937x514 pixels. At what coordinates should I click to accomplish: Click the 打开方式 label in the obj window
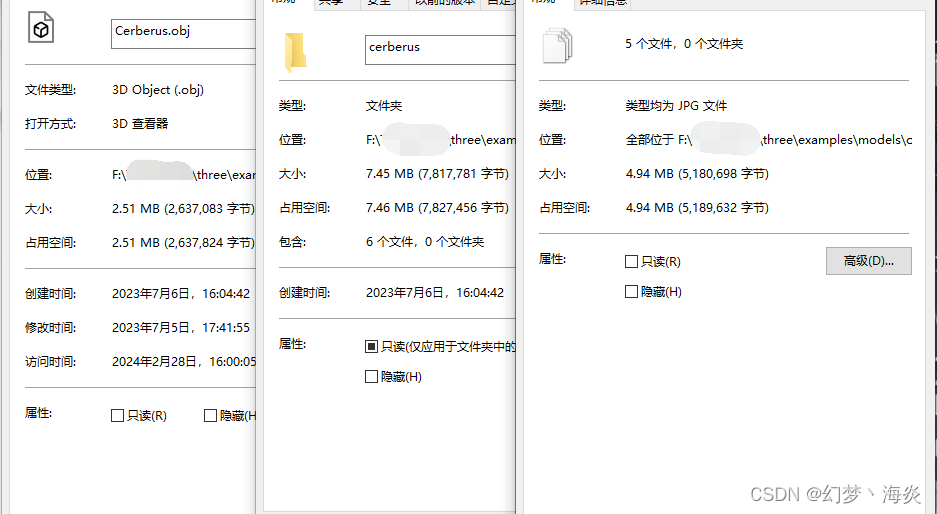click(50, 124)
